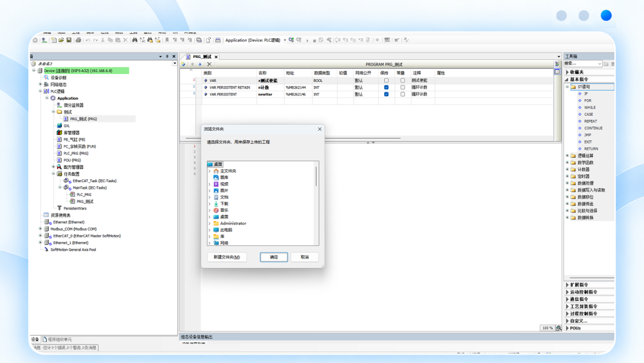Click the pin icon of the device panel
This screenshot has height=363, width=644.
167,56
